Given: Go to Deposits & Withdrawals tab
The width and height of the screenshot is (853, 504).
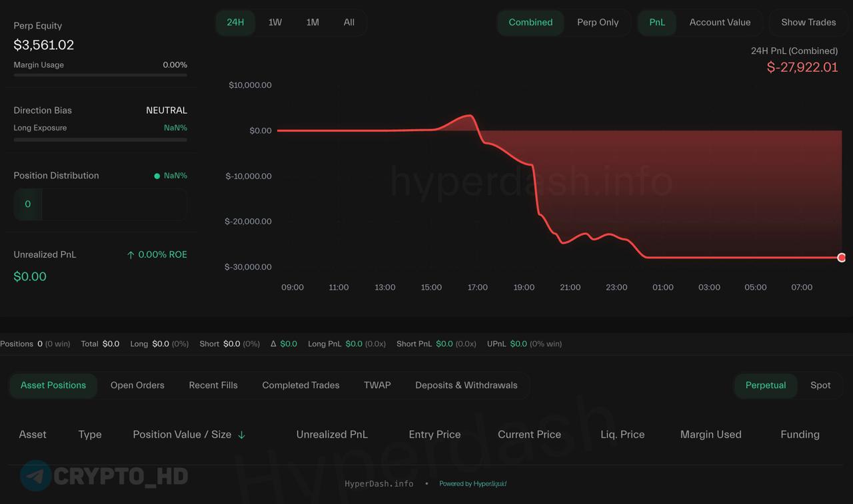Looking at the screenshot, I should tap(466, 385).
